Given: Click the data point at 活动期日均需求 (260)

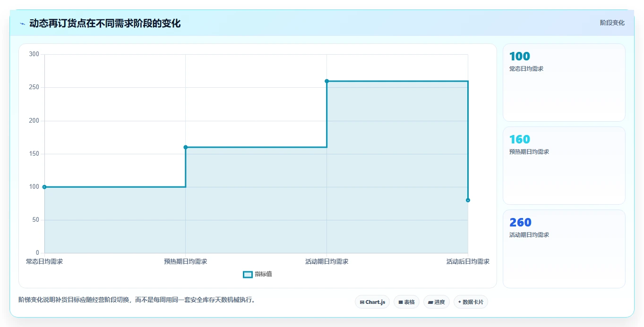Looking at the screenshot, I should [x=326, y=81].
